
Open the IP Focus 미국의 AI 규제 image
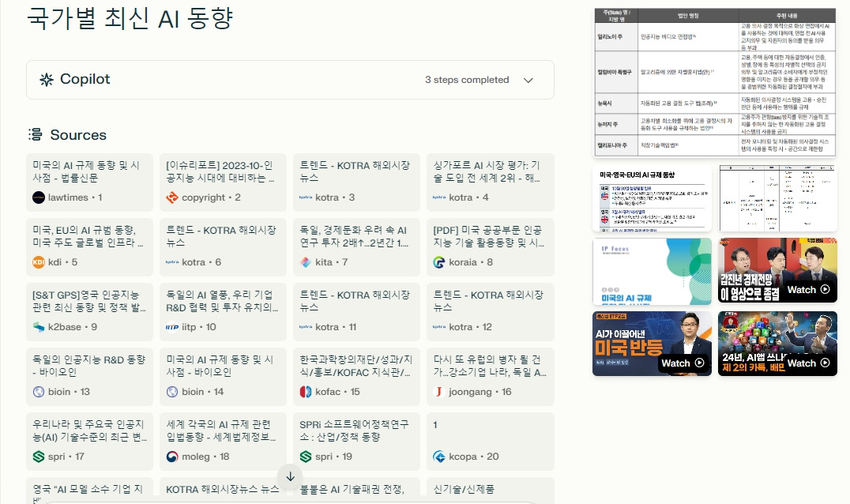click(x=653, y=270)
